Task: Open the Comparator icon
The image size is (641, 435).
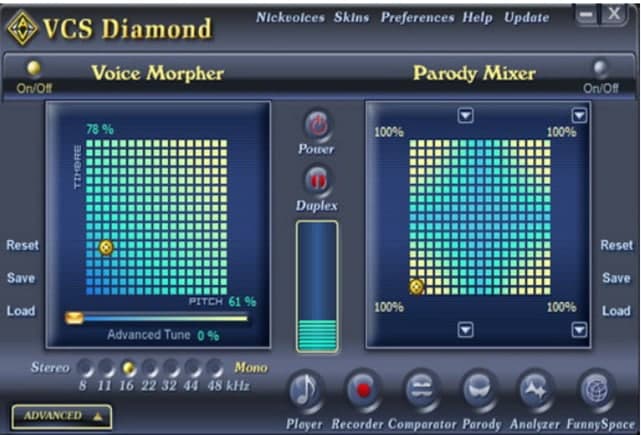Action: pos(421,391)
